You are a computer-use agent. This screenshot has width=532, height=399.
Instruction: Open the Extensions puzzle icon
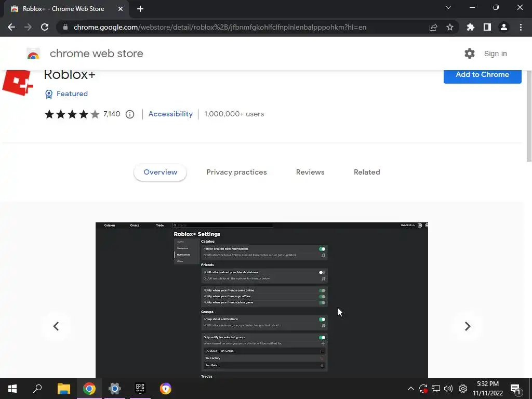471,27
